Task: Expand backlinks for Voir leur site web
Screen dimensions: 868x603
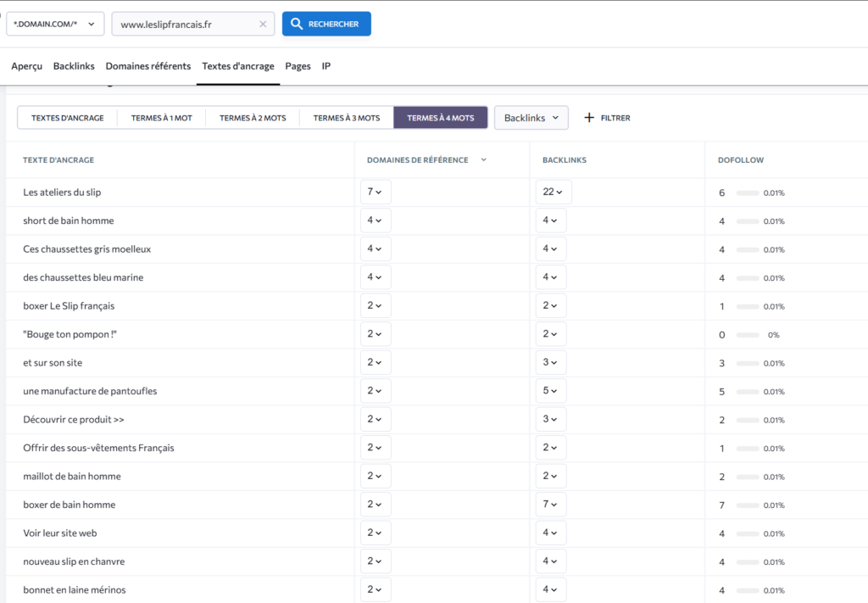Action: point(551,533)
